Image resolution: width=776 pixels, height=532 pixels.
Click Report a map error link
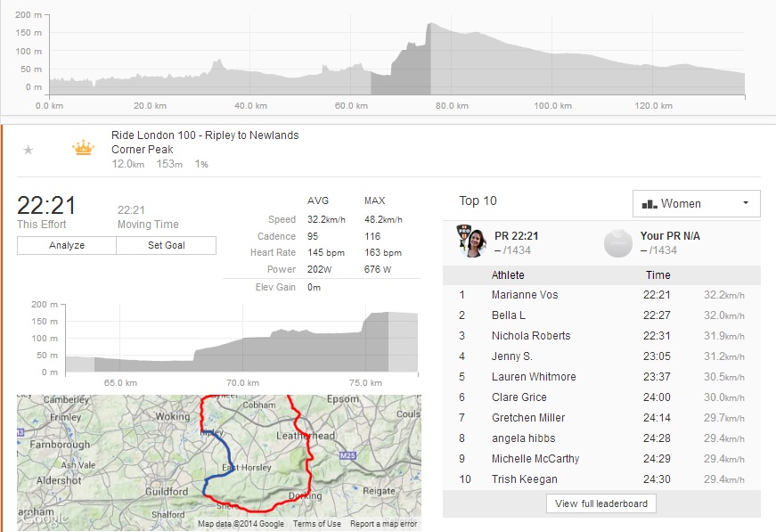[x=384, y=524]
